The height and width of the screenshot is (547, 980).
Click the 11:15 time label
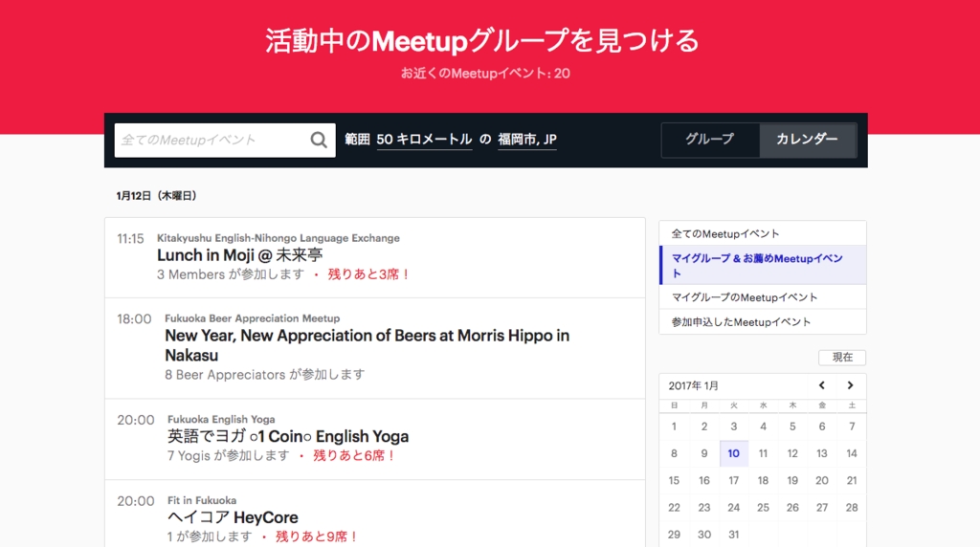pyautogui.click(x=130, y=239)
